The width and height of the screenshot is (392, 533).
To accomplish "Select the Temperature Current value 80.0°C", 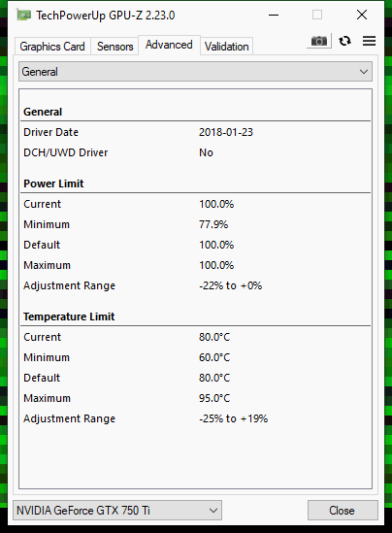I will coord(214,337).
